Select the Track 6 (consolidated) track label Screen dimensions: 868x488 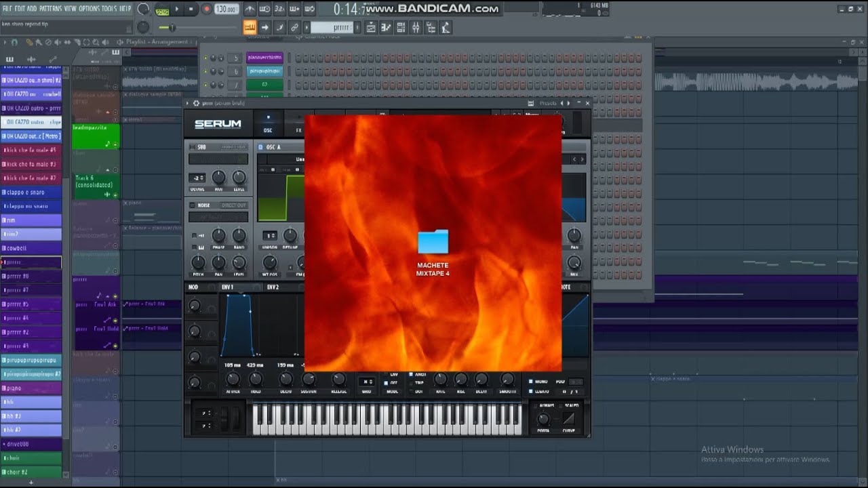point(96,186)
